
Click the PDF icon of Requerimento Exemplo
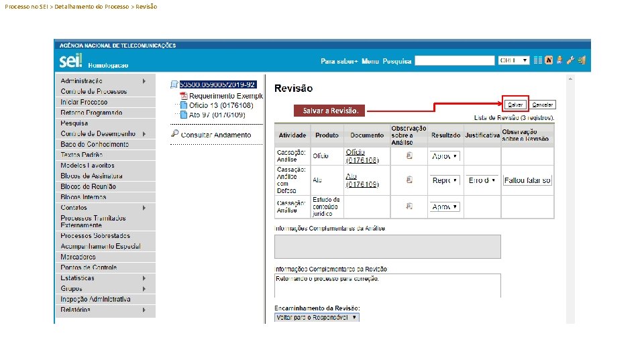[184, 96]
